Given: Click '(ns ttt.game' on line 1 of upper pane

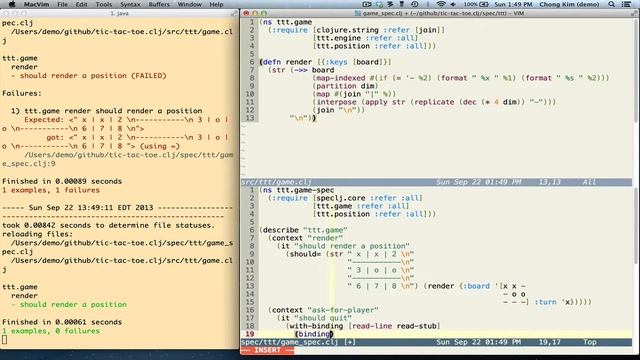Looking at the screenshot, I should pos(286,22).
